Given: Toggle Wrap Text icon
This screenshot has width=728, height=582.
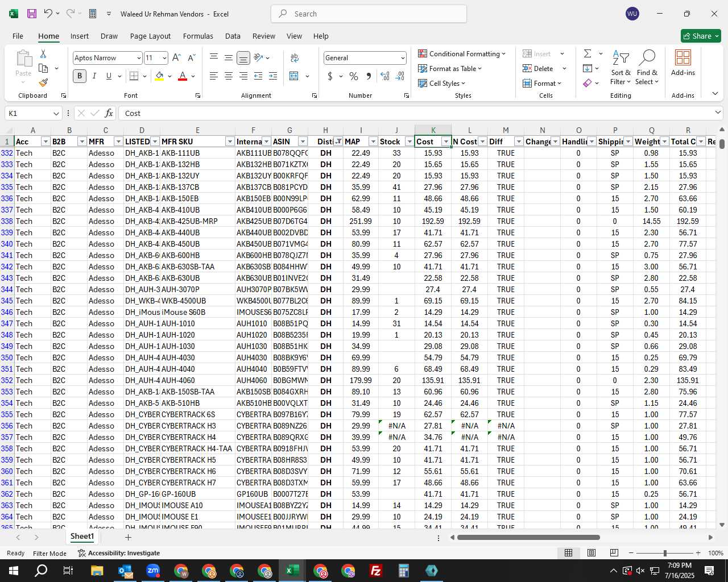Looking at the screenshot, I should (295, 58).
